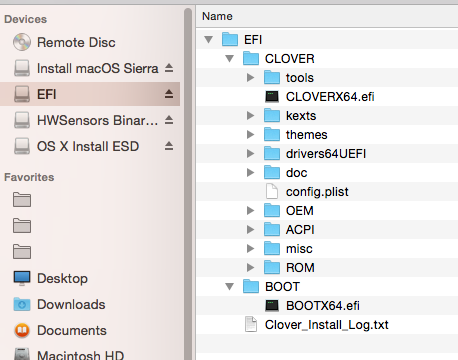Select the misc folder name
This screenshot has height=360, width=458.
[x=299, y=249]
